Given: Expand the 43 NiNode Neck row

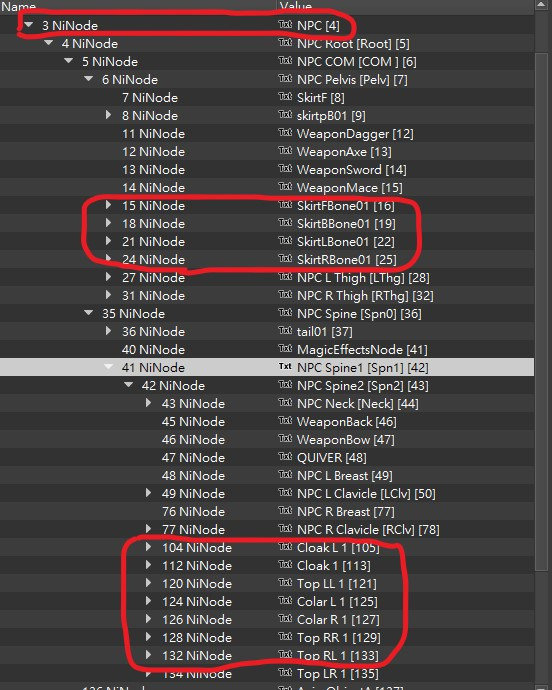Looking at the screenshot, I should point(148,403).
